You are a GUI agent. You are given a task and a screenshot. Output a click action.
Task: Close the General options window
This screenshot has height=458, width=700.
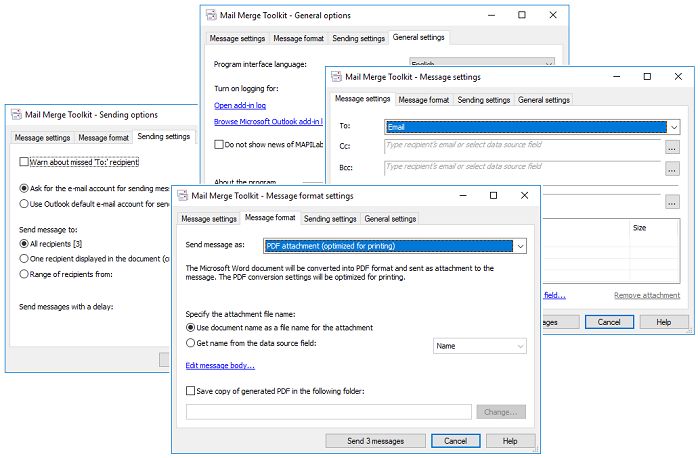[x=553, y=15]
